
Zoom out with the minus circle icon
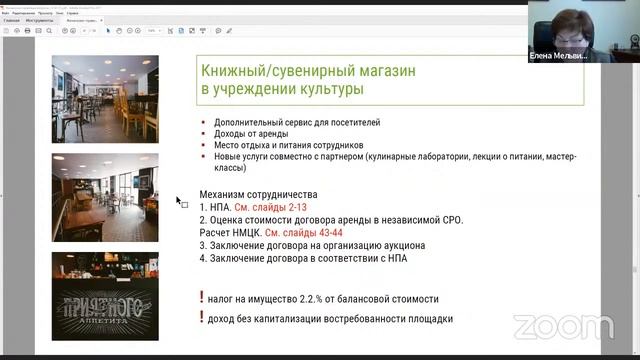tap(130, 31)
